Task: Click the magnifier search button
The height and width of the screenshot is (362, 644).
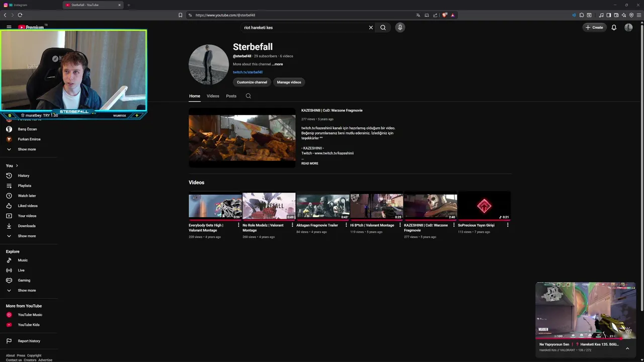Action: tap(383, 28)
